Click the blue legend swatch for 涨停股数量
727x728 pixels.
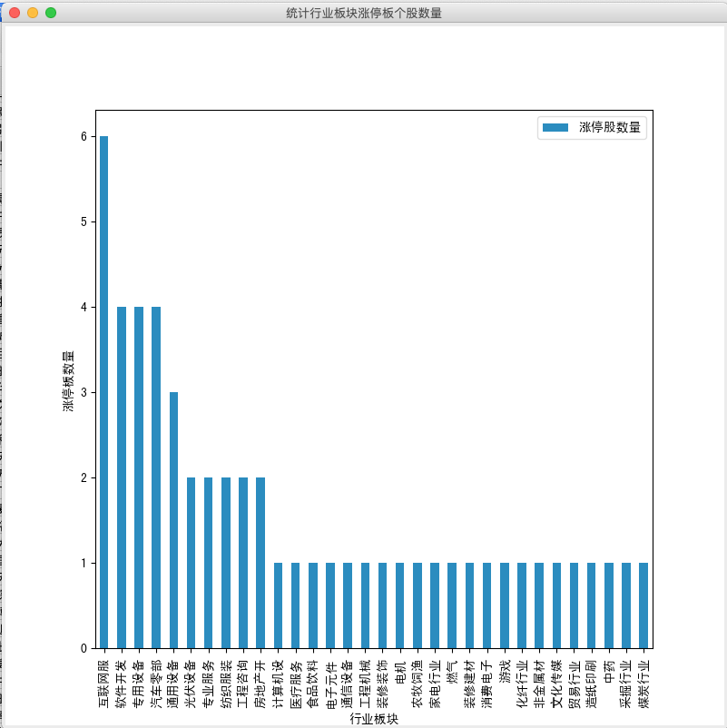coord(555,127)
